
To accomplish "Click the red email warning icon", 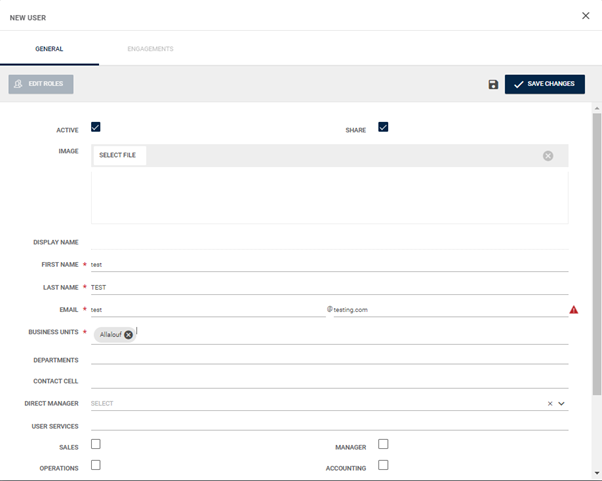I will [x=574, y=309].
